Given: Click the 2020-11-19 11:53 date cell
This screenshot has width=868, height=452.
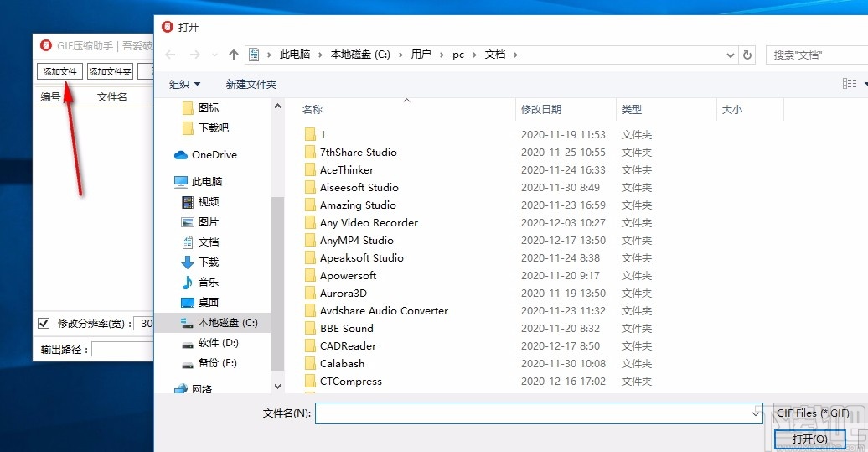Looking at the screenshot, I should click(x=563, y=135).
